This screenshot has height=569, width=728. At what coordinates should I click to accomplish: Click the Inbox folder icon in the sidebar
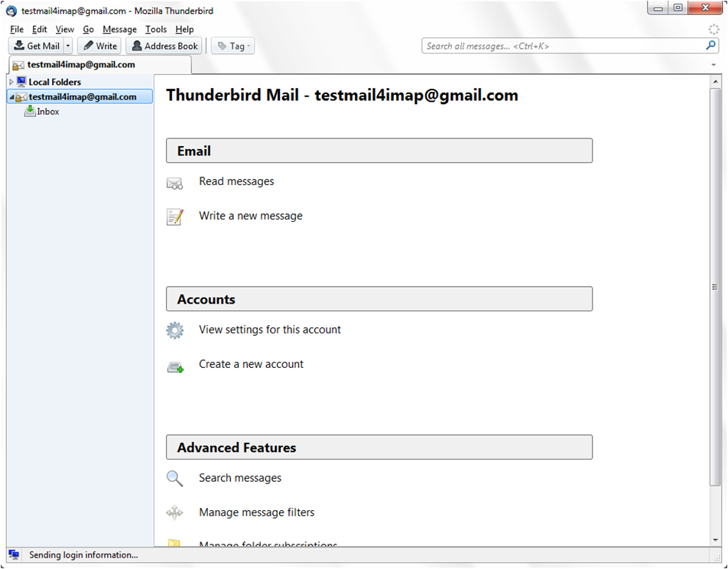tap(30, 112)
